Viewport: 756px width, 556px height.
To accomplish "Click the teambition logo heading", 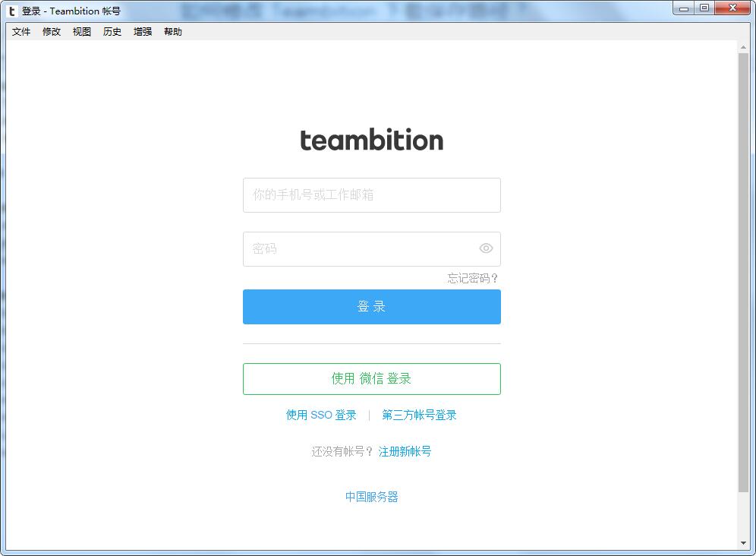I will (371, 141).
